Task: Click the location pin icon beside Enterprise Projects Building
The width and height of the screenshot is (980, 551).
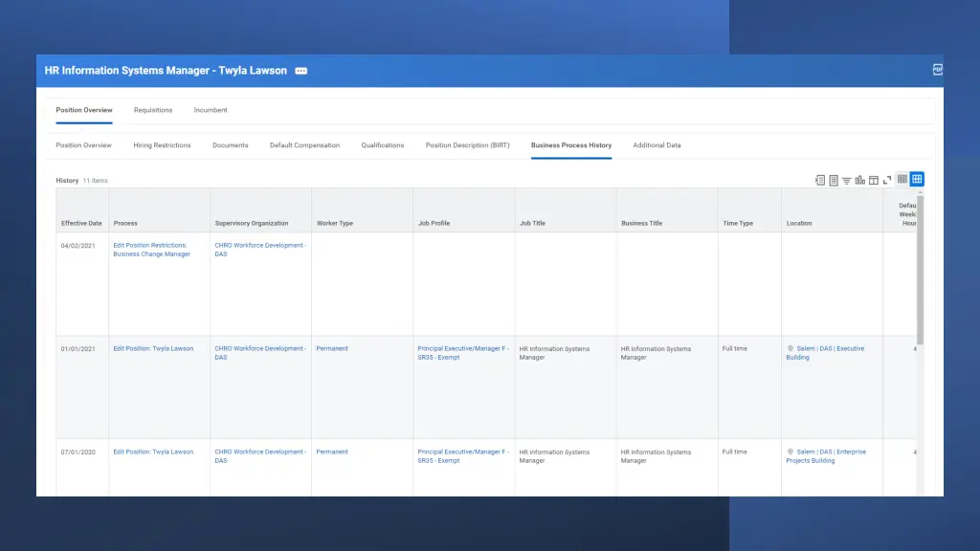Action: [790, 452]
